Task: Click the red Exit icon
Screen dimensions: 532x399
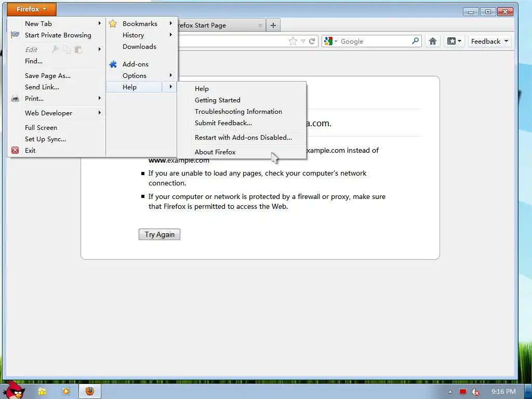Action: point(15,150)
